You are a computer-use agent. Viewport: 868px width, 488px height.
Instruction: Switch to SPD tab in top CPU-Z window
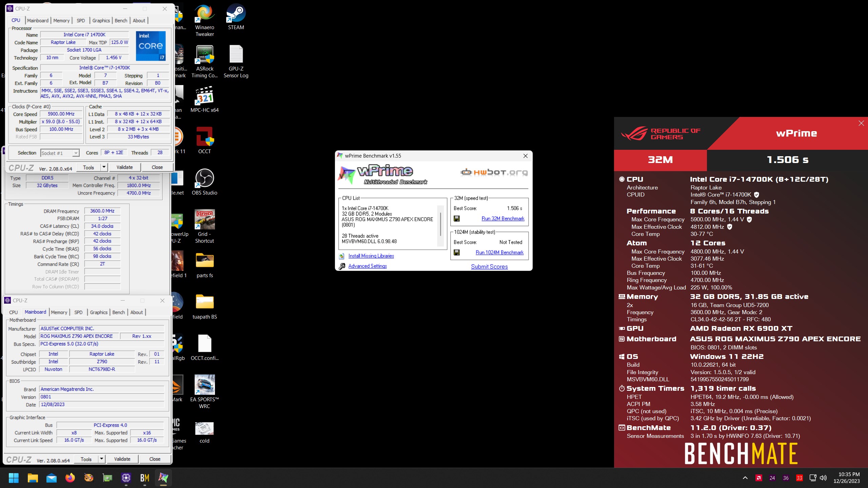click(x=81, y=20)
